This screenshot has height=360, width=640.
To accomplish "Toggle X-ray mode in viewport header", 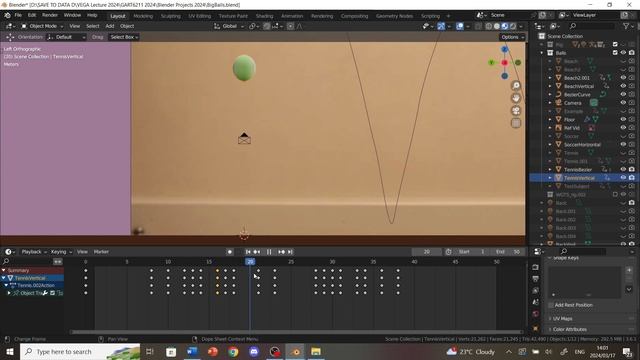I will click(478, 26).
